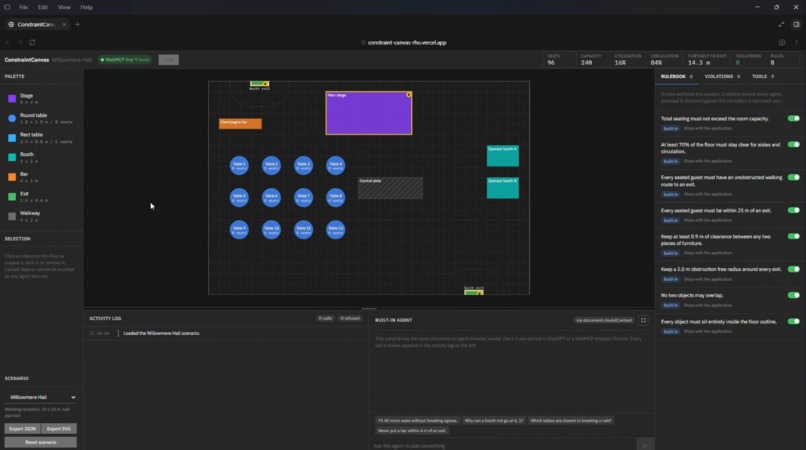
Task: Click the Export SVG button
Action: coord(59,428)
